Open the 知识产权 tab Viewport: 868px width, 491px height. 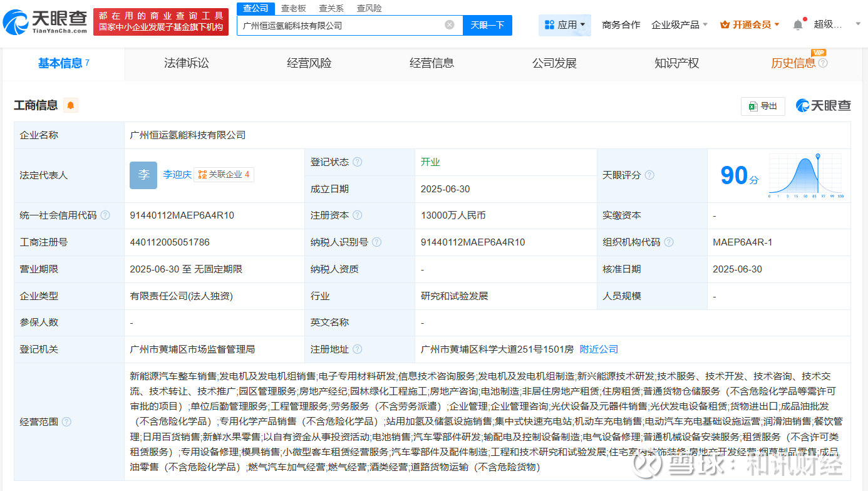click(676, 63)
